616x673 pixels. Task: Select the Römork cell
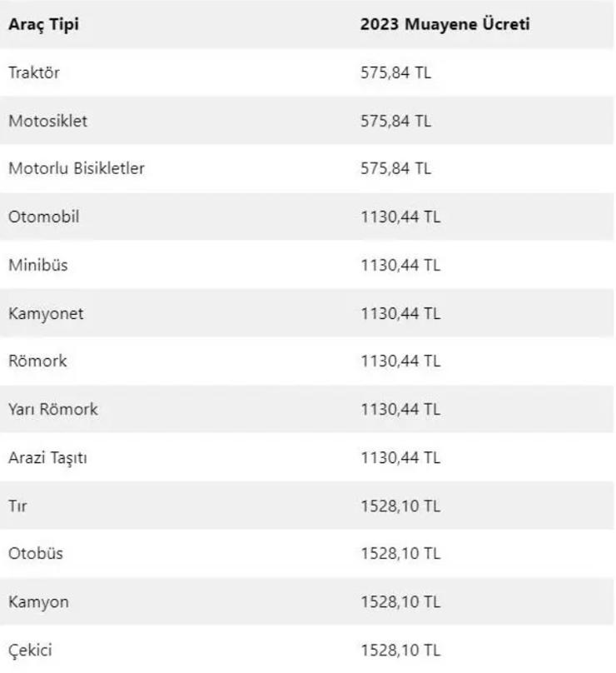[37, 361]
